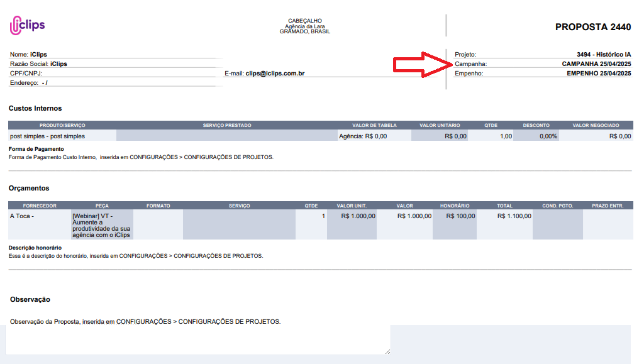Viewport: 644px width, 364px height.
Task: Click the supplier cell A Toca -
Action: (x=40, y=224)
